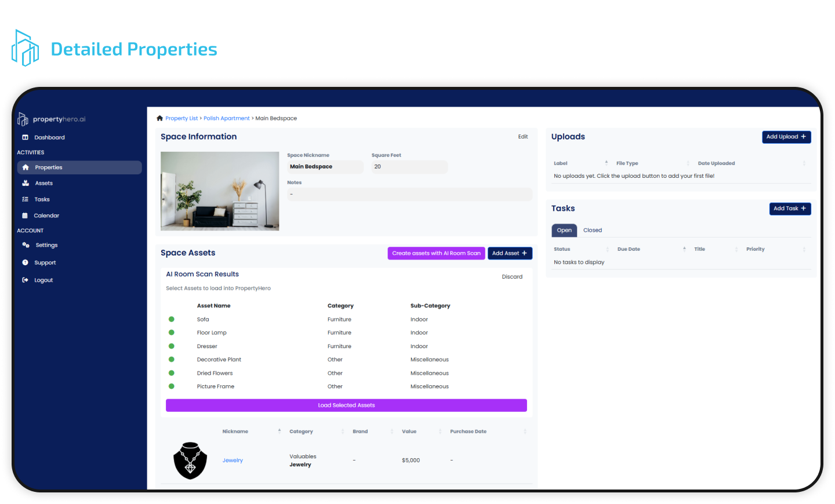Click the Main Bedspace room photo

[x=220, y=191]
